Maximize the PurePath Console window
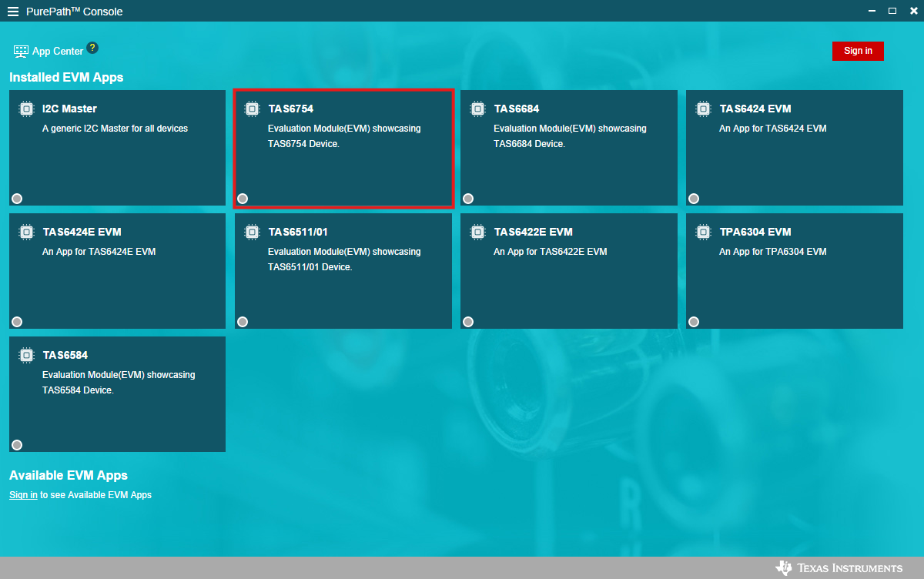Screen dimensions: 924x579 click(892, 11)
